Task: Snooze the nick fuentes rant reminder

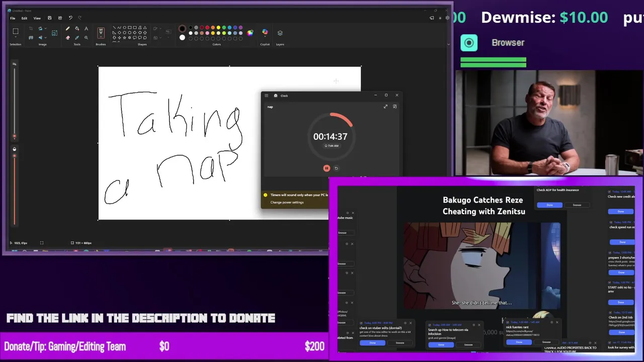Action: 546,342
